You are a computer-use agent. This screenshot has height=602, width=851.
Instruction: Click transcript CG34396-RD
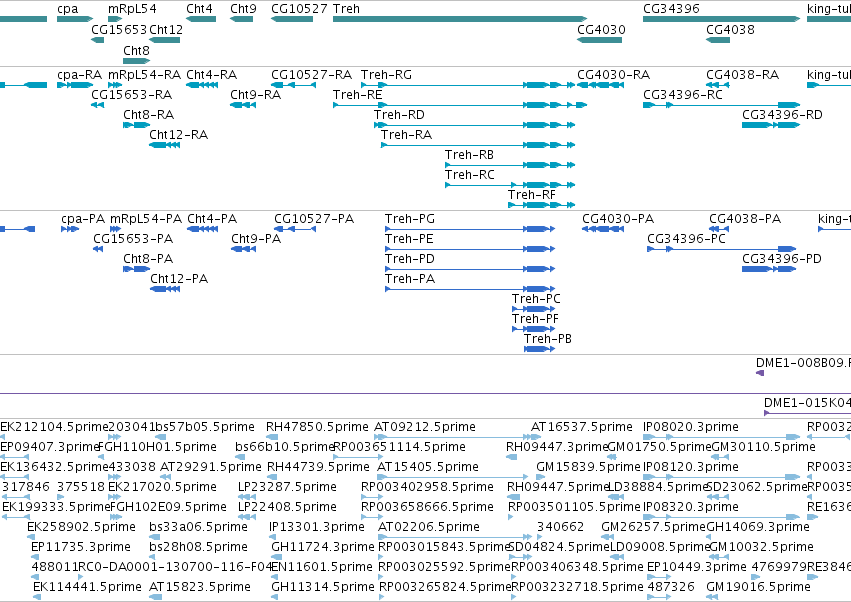pos(771,125)
